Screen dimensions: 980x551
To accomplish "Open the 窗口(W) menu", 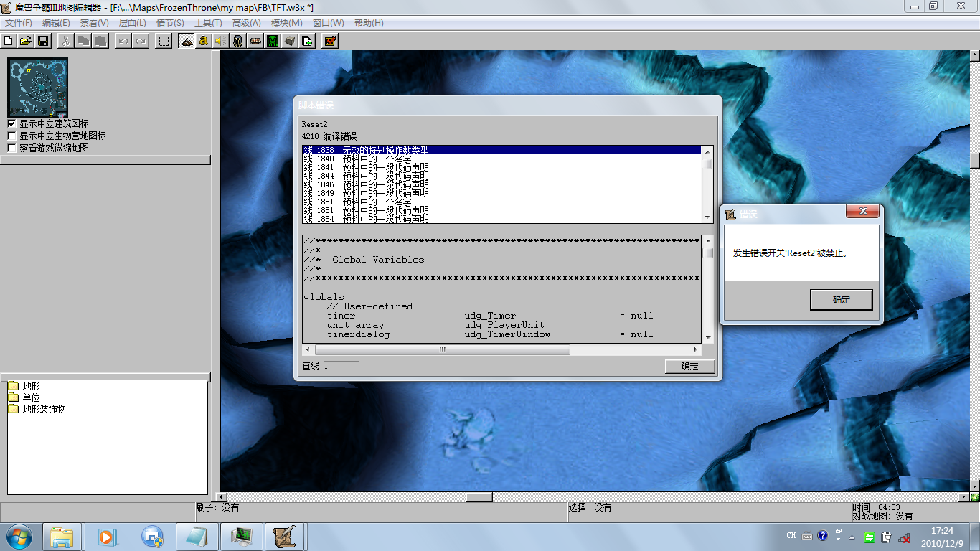I will pos(328,23).
